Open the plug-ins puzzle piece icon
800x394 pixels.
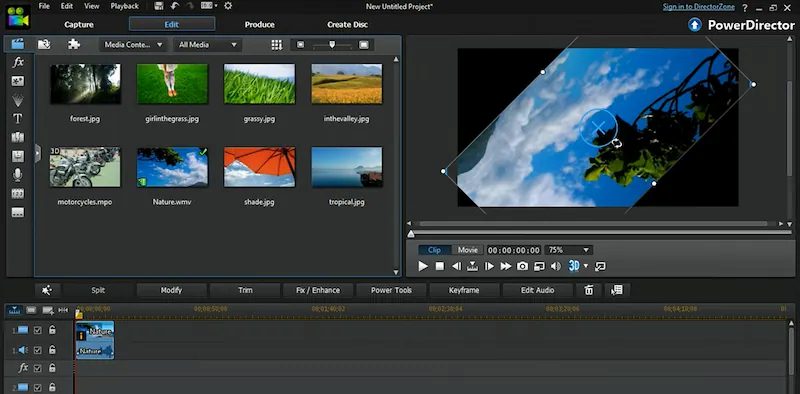click(74, 44)
